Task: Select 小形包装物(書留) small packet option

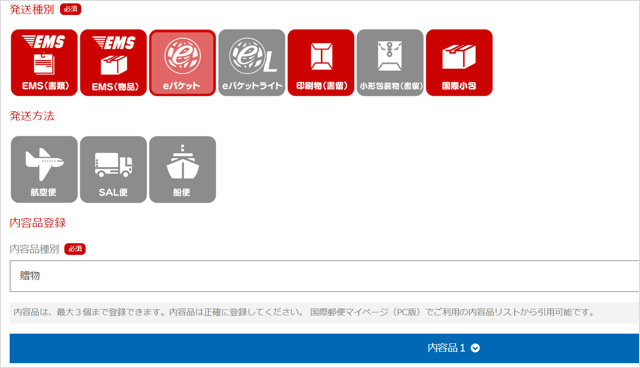Action: (x=390, y=62)
